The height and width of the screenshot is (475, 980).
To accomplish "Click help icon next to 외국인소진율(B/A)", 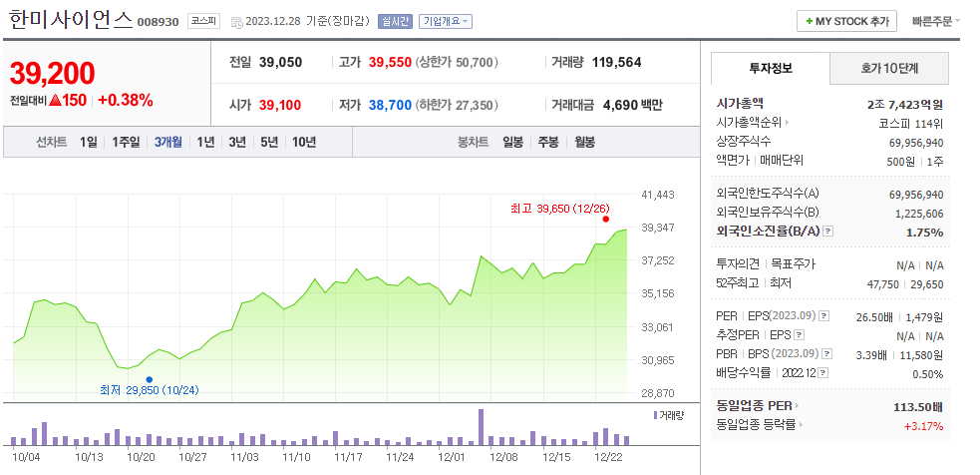I will coord(828,232).
